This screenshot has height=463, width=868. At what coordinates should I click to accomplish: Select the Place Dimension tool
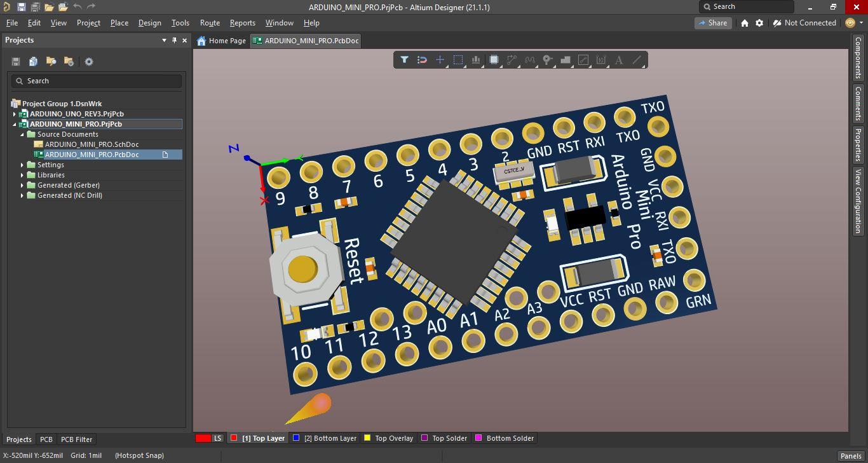point(601,60)
